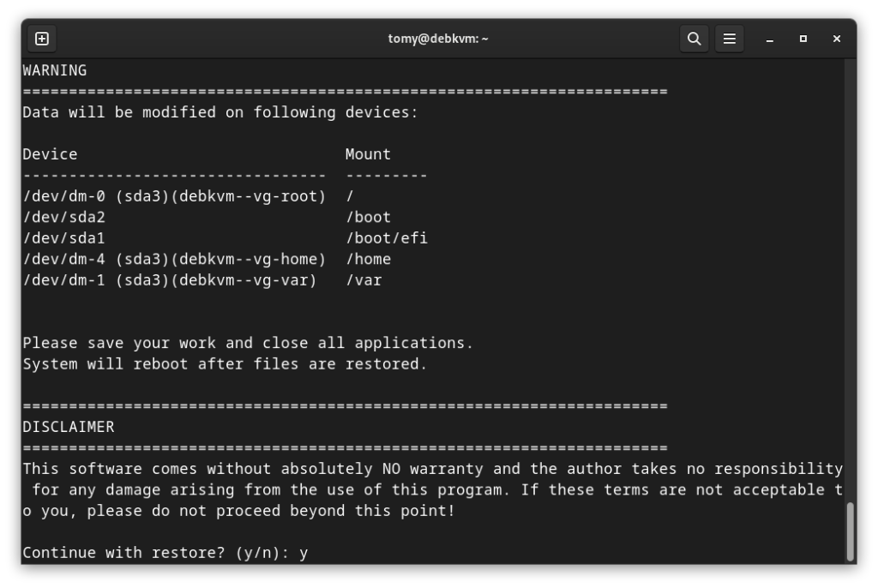Click the Device column header

50,154
